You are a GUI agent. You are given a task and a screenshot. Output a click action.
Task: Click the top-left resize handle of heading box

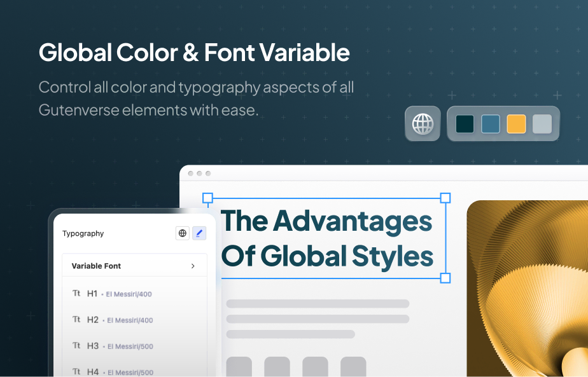(x=207, y=198)
